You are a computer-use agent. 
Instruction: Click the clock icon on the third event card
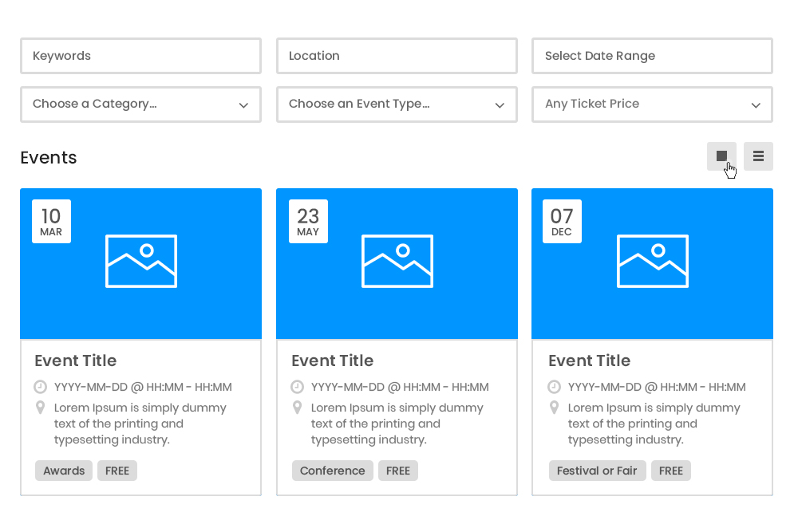click(x=554, y=387)
